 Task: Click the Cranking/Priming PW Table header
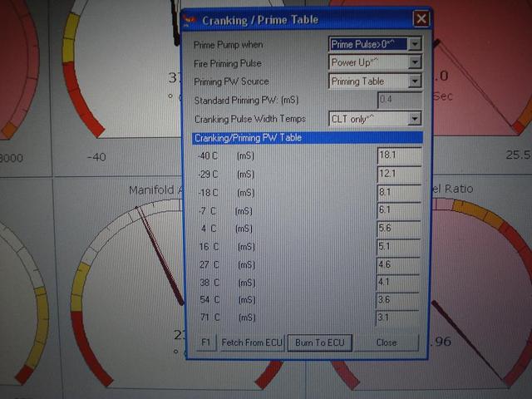click(x=308, y=138)
